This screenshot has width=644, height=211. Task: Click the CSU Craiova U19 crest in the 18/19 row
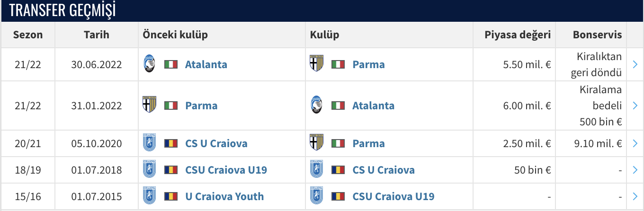click(149, 169)
